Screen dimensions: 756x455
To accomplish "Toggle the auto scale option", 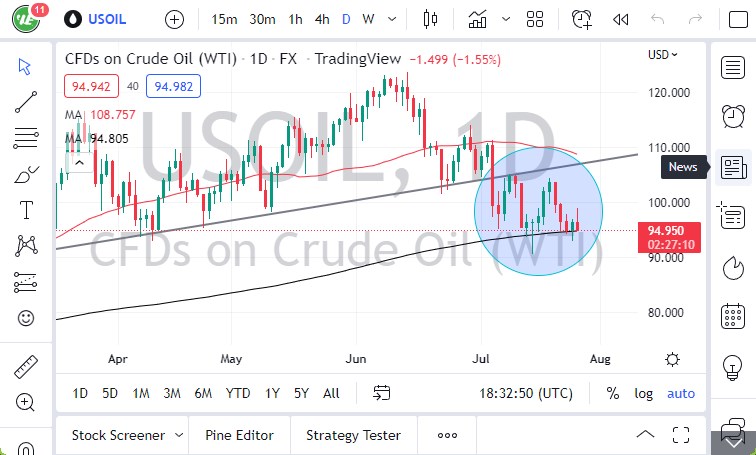I will pyautogui.click(x=681, y=393).
